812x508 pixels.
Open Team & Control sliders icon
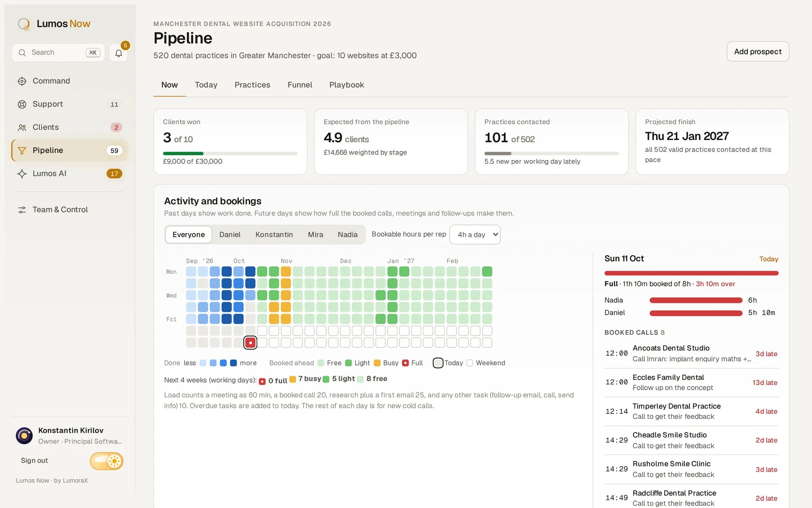click(x=22, y=210)
